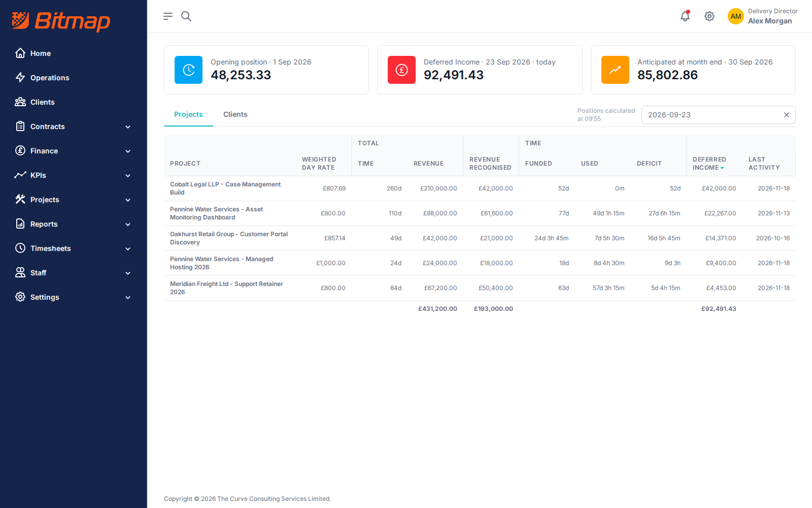
Task: Open the settings gear in top bar
Action: click(x=709, y=16)
